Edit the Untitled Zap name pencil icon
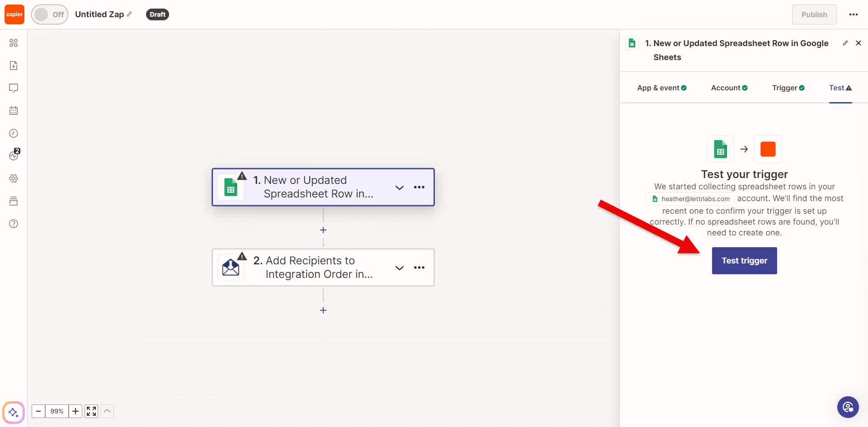Viewport: 868px width, 427px height. pyautogui.click(x=129, y=14)
